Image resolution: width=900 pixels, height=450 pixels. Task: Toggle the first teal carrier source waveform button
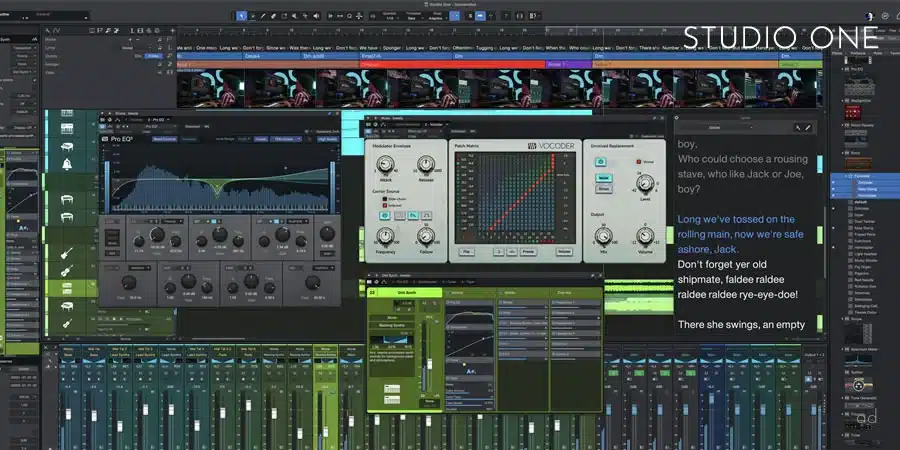pos(385,216)
